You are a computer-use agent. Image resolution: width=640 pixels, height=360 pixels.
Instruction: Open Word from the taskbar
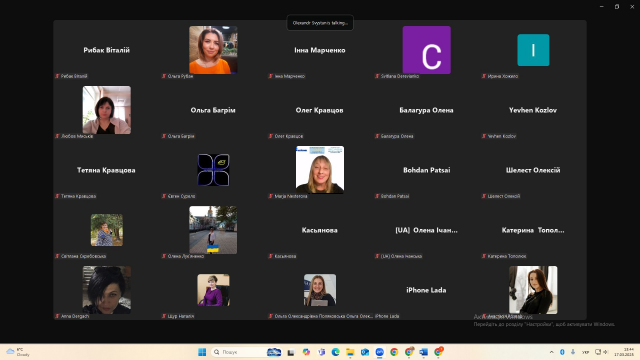click(423, 352)
